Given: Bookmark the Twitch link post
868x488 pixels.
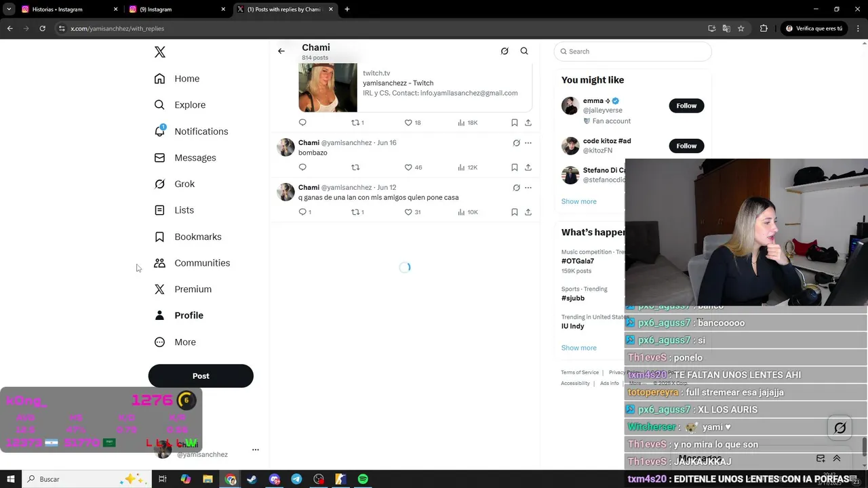Looking at the screenshot, I should pos(515,123).
